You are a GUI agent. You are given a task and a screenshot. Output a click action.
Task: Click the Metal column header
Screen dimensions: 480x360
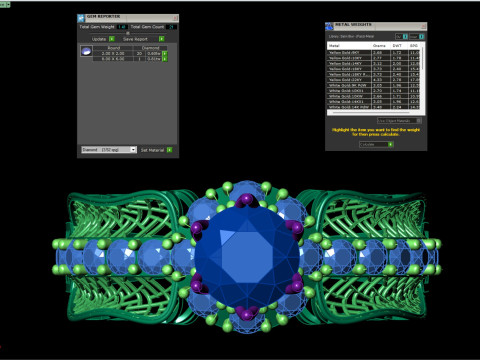pyautogui.click(x=349, y=46)
